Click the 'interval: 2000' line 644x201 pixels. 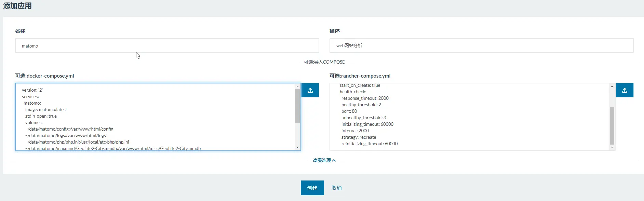[355, 131]
